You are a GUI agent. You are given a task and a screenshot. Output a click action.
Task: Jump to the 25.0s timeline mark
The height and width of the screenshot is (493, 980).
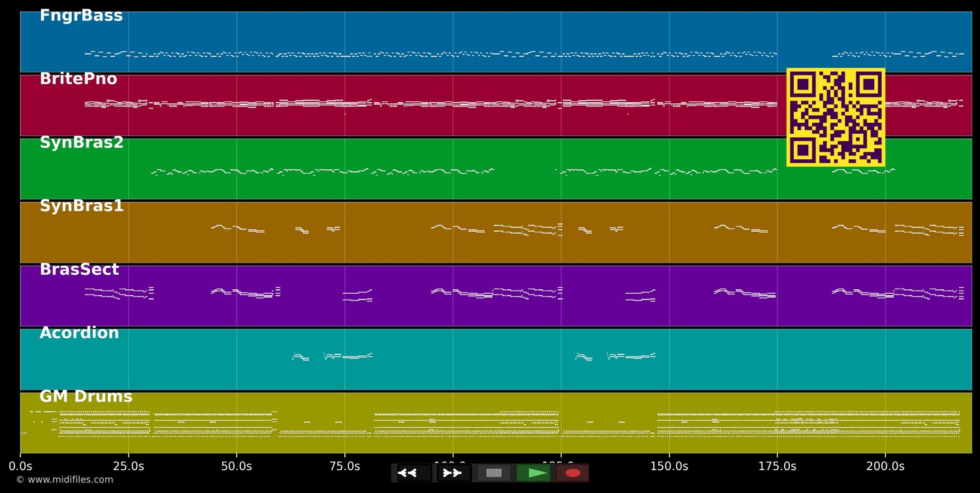pyautogui.click(x=128, y=466)
